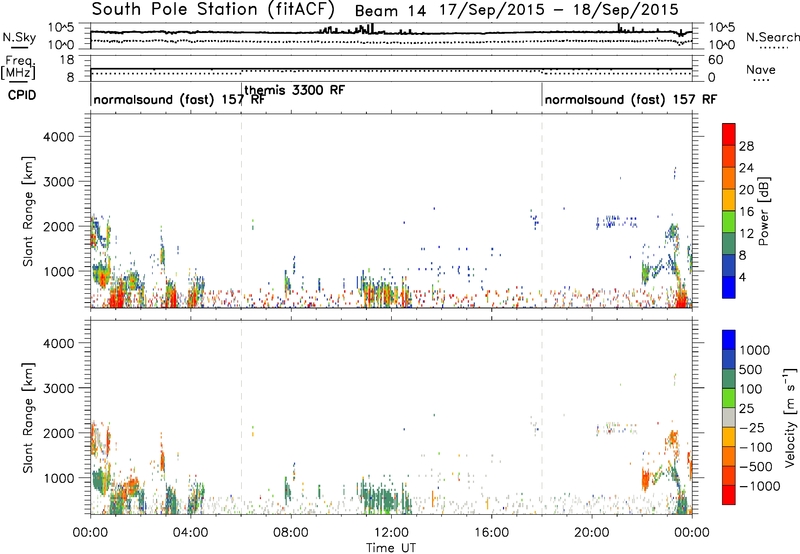The height and width of the screenshot is (554, 800).
Task: Click the gray segment of Velocity colorbar
Action: (x=729, y=417)
